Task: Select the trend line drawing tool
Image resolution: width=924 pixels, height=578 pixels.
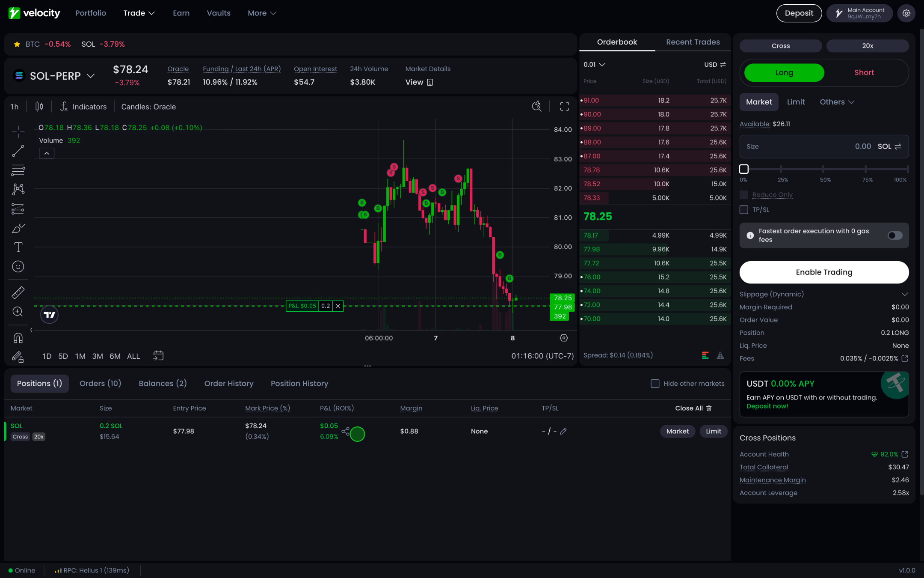Action: click(18, 151)
